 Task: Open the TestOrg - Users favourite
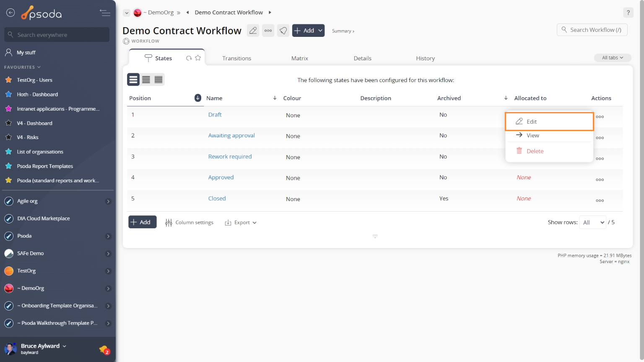pos(35,80)
